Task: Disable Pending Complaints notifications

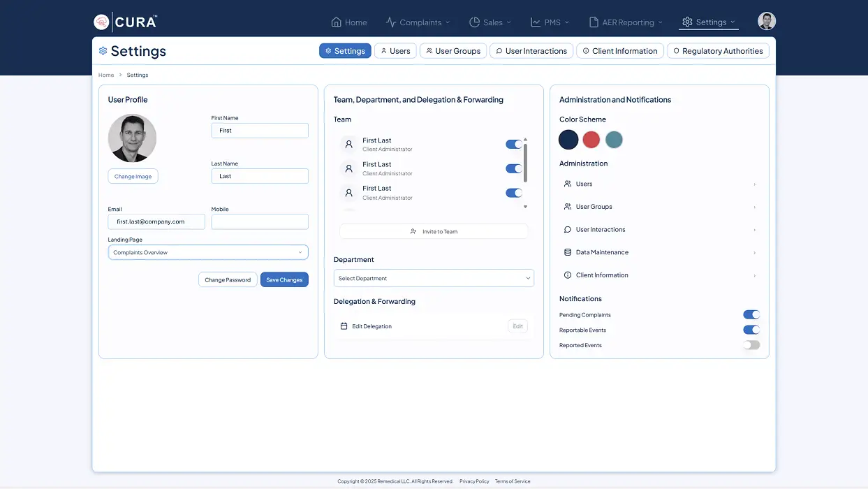Action: click(751, 315)
